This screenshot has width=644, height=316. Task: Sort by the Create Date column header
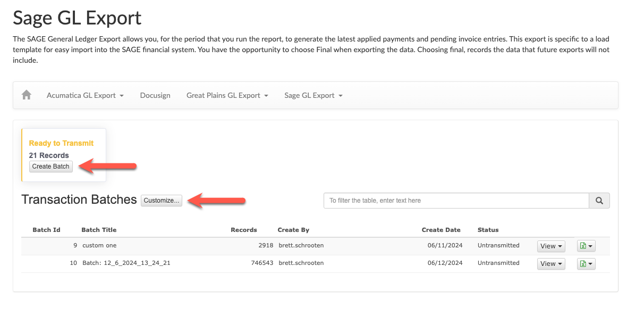click(x=441, y=230)
